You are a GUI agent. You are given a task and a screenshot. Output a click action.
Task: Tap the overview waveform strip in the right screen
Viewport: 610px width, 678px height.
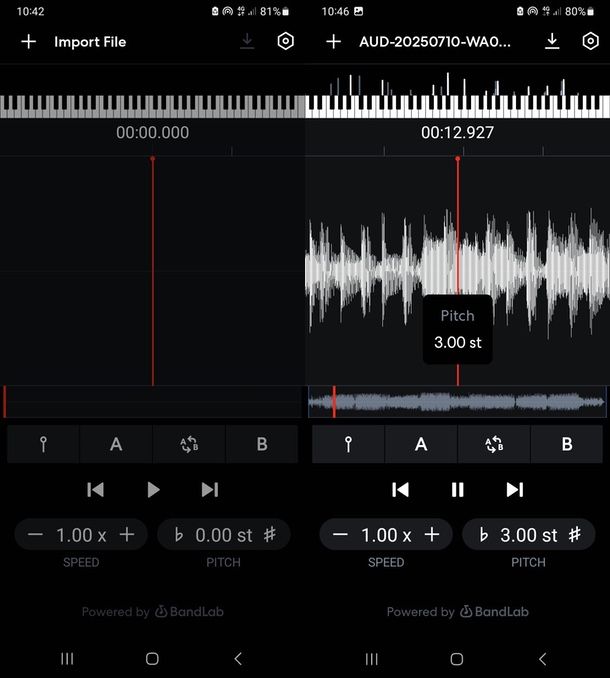[457, 402]
